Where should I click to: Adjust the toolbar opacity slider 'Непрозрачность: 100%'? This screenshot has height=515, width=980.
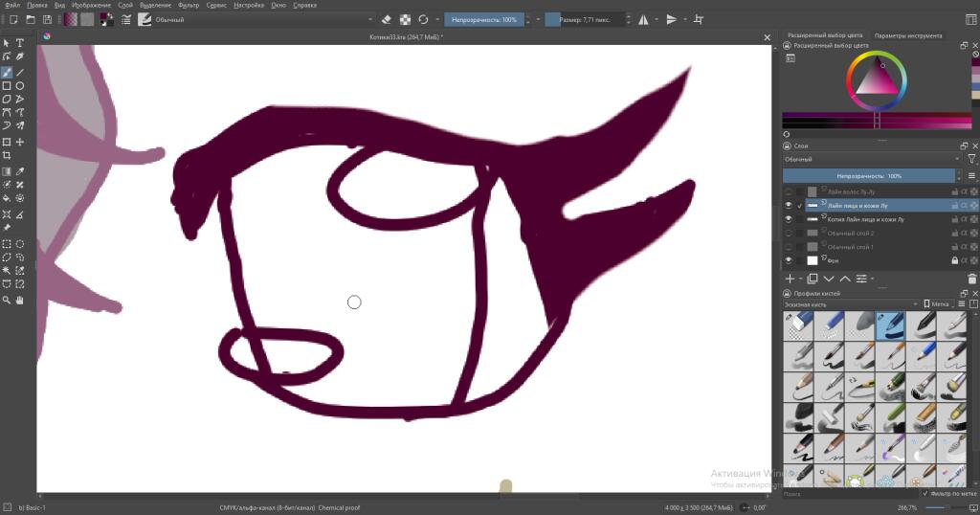point(483,20)
